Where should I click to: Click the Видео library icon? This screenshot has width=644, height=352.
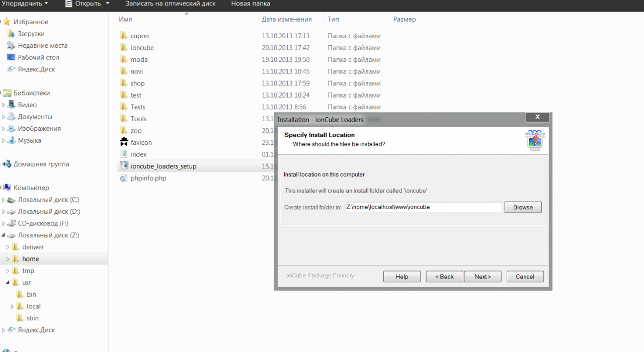coord(11,105)
